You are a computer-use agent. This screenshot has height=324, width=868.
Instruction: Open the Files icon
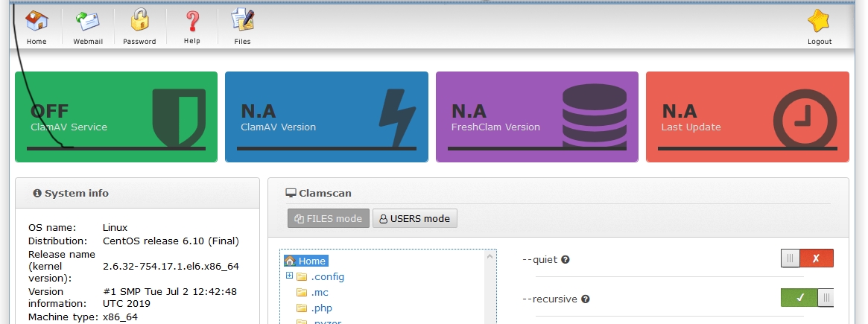[242, 27]
